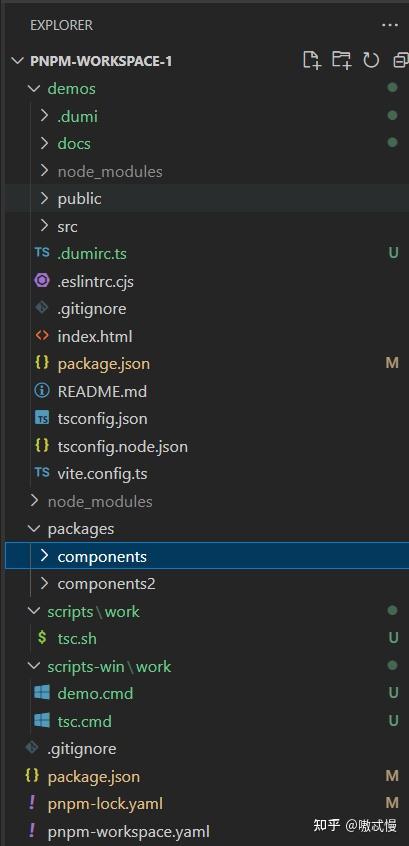
Task: Select the components folder
Action: click(x=207, y=556)
